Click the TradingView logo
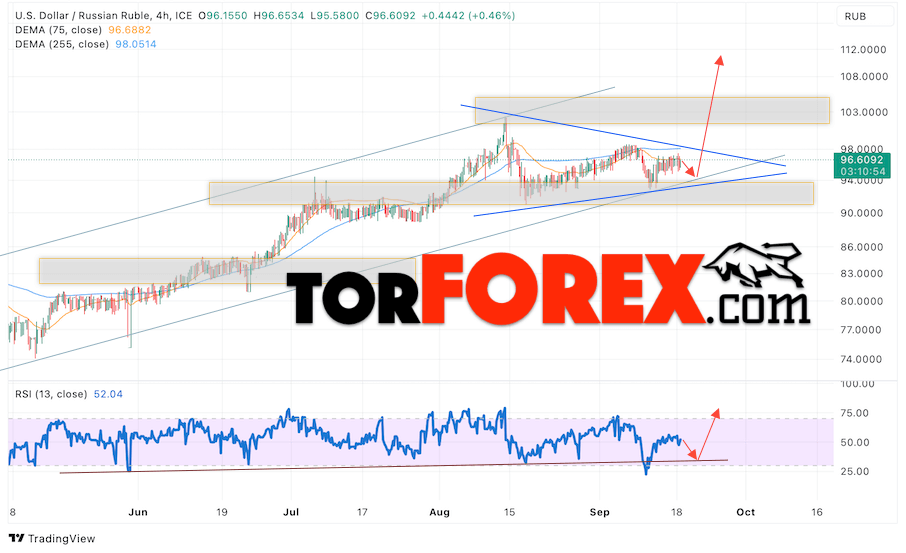Image resolution: width=906 pixels, height=553 pixels. (52, 539)
